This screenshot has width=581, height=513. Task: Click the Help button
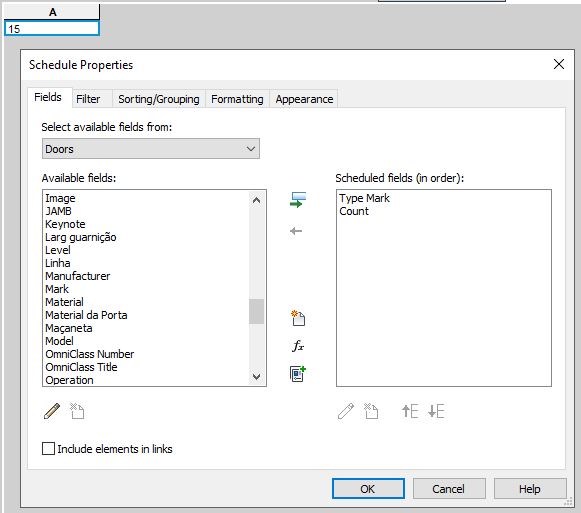530,489
